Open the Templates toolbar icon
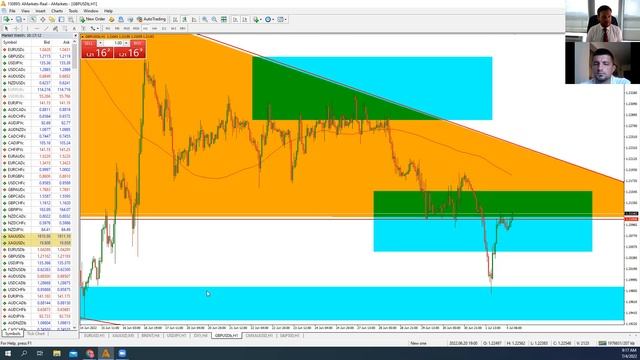The height and width of the screenshot is (360, 640). [x=280, y=19]
